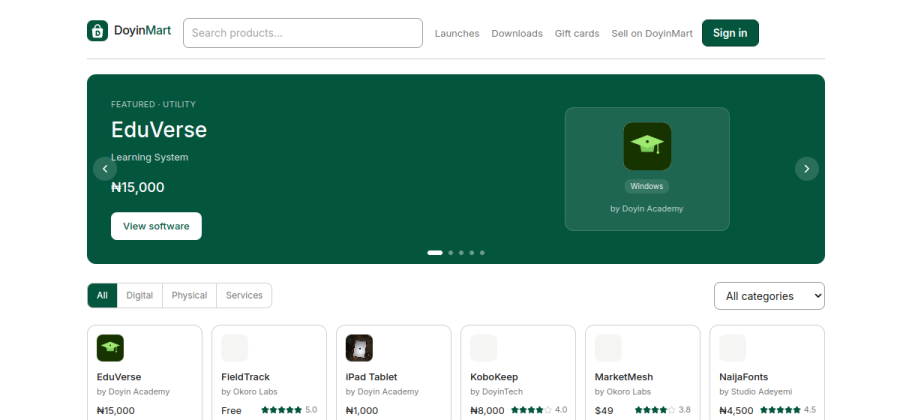Jump to third carousel slide dot
This screenshot has height=420, width=900.
tap(461, 252)
